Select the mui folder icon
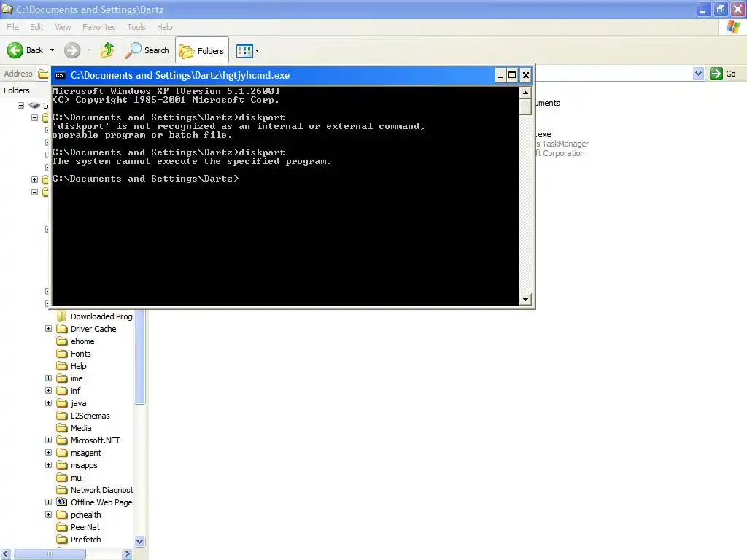The width and height of the screenshot is (747, 560). pyautogui.click(x=62, y=477)
